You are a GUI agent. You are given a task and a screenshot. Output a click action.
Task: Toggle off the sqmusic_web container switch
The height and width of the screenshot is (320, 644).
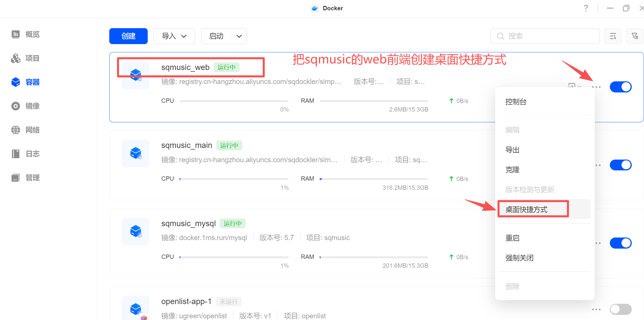pos(620,87)
